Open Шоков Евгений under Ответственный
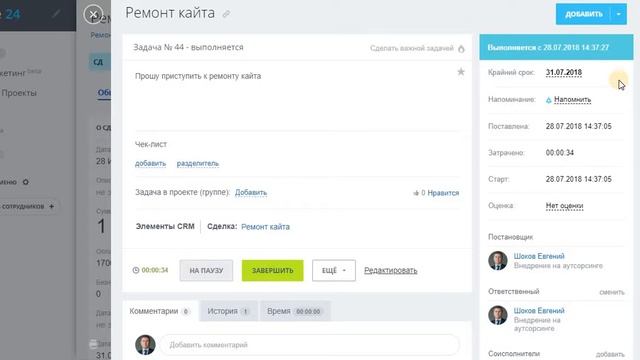 [x=539, y=311]
